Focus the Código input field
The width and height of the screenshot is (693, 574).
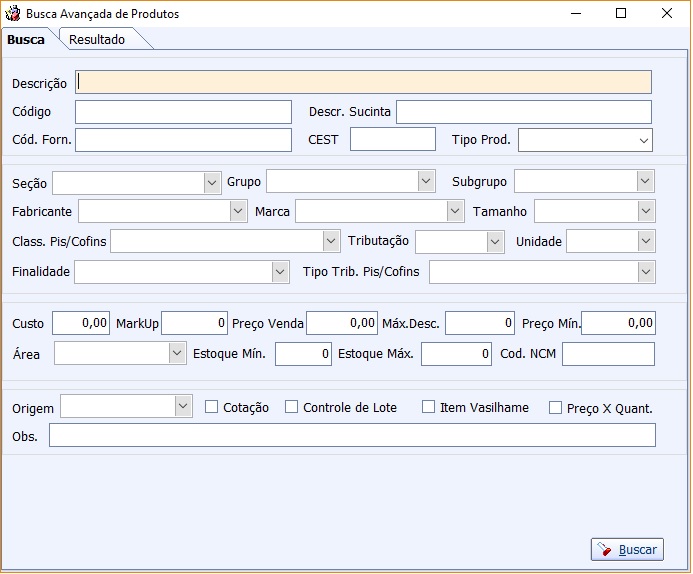[183, 112]
